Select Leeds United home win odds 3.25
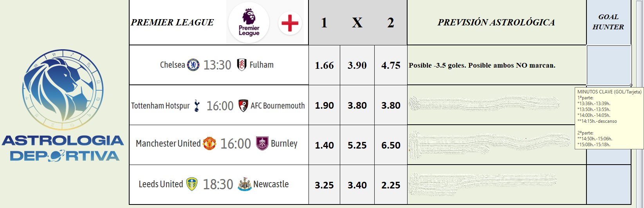 [324, 185]
